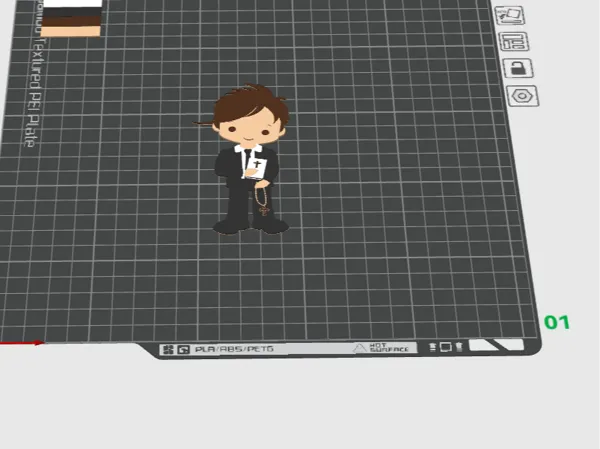The width and height of the screenshot is (600, 449).
Task: Click the arrange objects plate icon
Action: (x=515, y=41)
